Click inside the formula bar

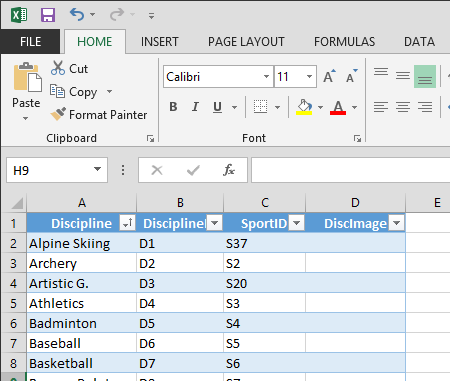tap(351, 170)
